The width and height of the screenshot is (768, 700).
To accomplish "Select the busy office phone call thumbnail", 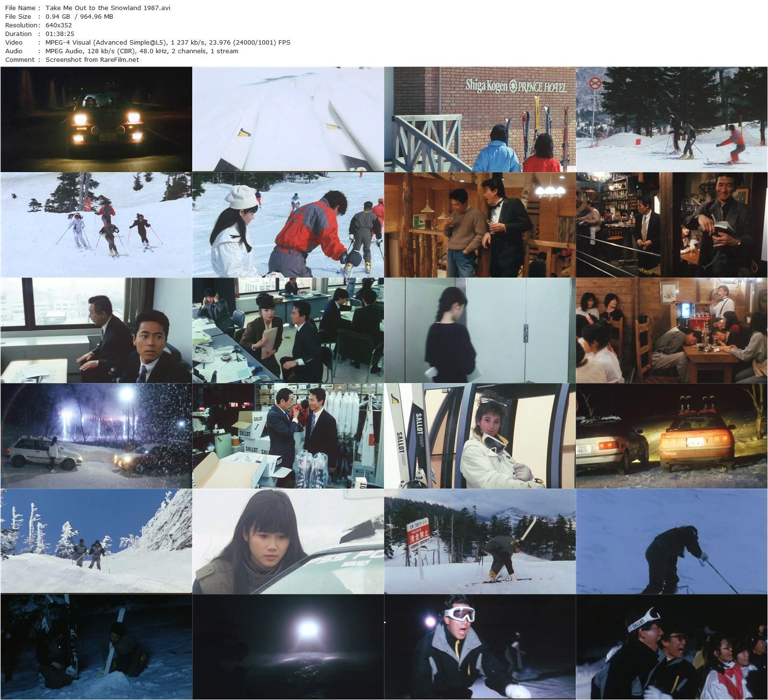I will coord(288,331).
